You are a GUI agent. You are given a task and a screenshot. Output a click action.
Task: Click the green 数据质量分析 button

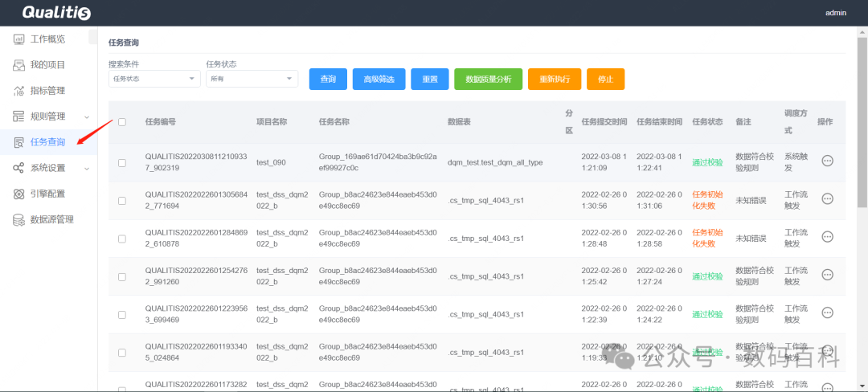click(x=489, y=79)
